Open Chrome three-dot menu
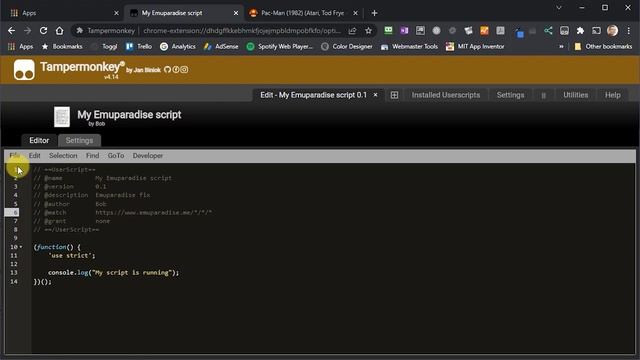The width and height of the screenshot is (640, 360). pyautogui.click(x=629, y=30)
